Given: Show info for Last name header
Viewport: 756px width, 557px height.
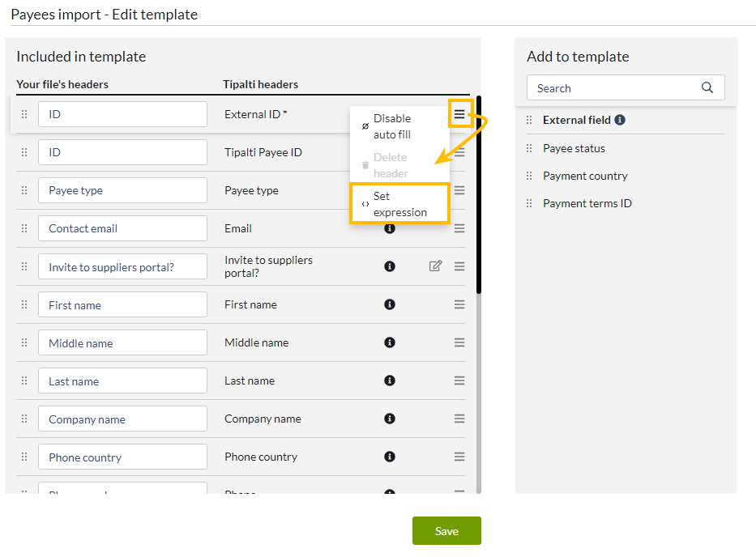Looking at the screenshot, I should [x=390, y=381].
